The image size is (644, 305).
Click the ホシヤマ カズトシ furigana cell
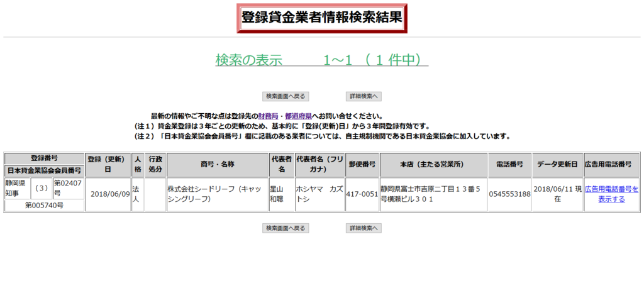click(x=319, y=194)
